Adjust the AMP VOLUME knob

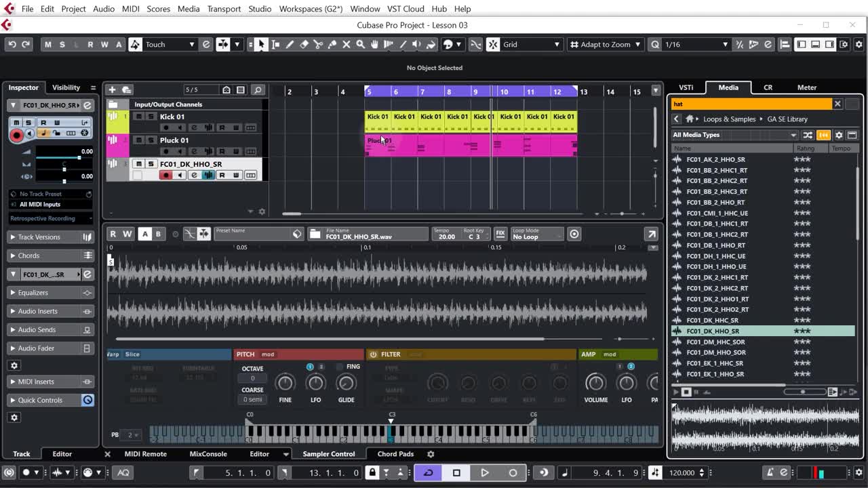pyautogui.click(x=595, y=383)
